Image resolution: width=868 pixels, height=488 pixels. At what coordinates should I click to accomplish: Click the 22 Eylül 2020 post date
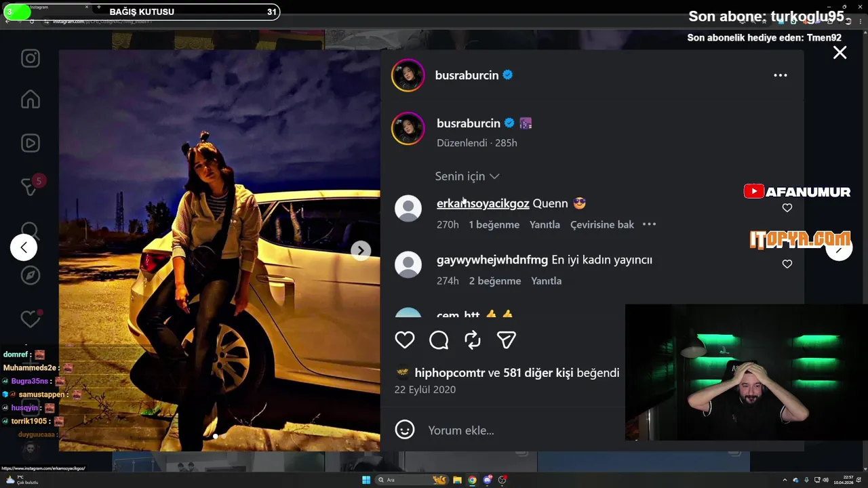(425, 390)
